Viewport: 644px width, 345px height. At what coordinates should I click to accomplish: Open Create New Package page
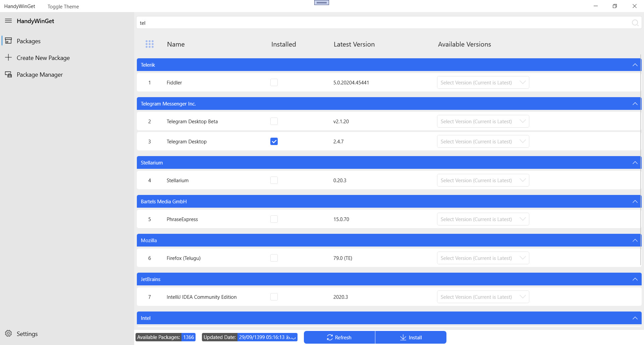click(67, 58)
